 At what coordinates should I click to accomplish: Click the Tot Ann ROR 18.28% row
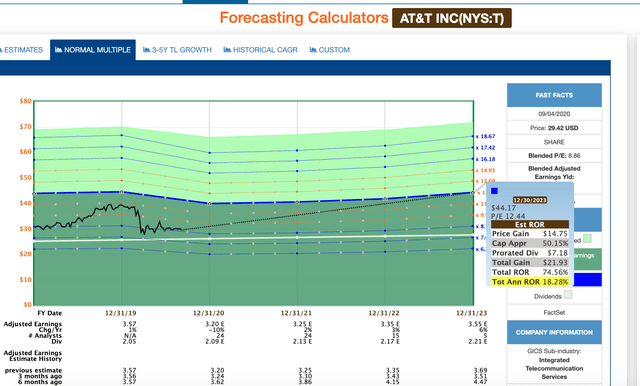[x=530, y=282]
